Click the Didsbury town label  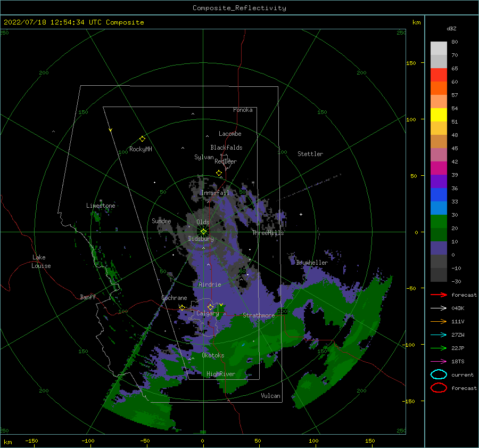201,239
